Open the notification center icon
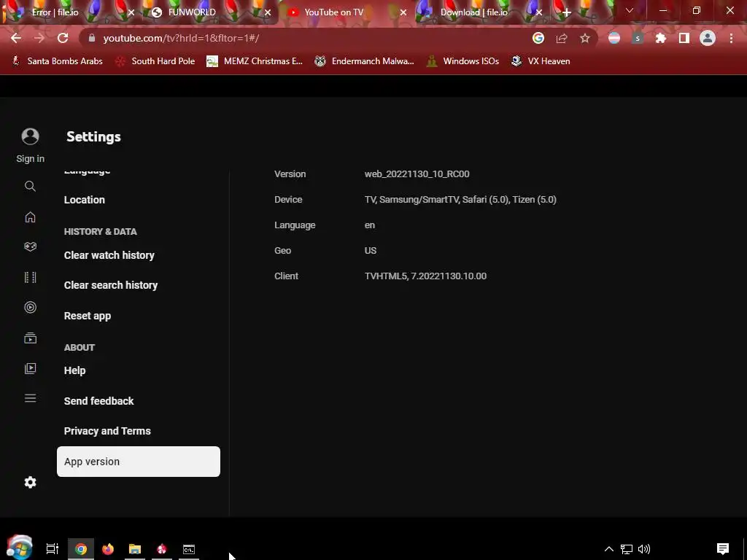 point(723,549)
